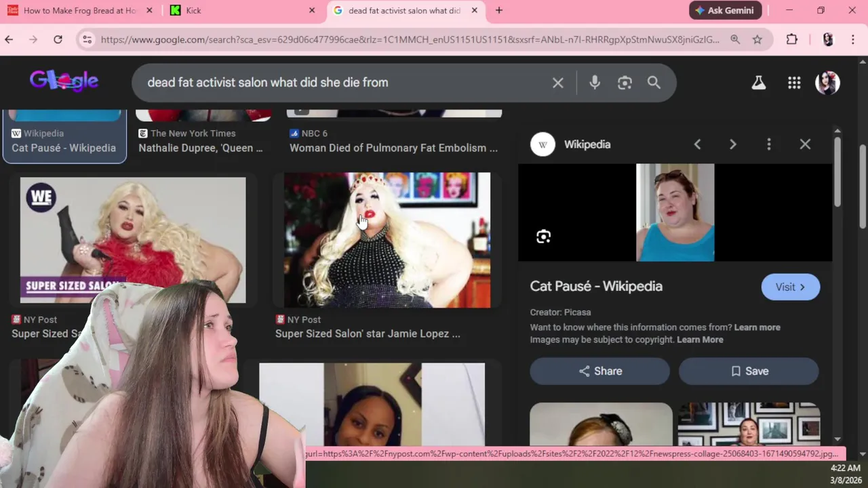View site information for google.com
Viewport: 868px width, 488px height.
tap(87, 39)
